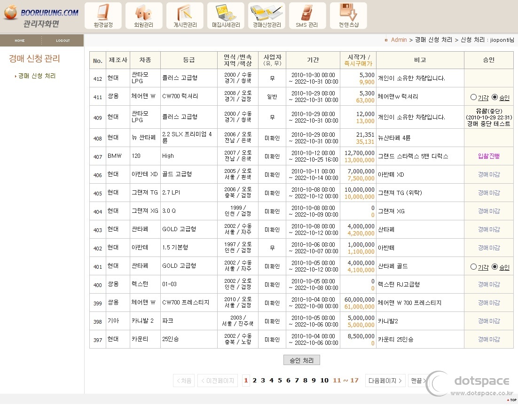Open 컨텐츠샵 content shop icon

coord(348,16)
